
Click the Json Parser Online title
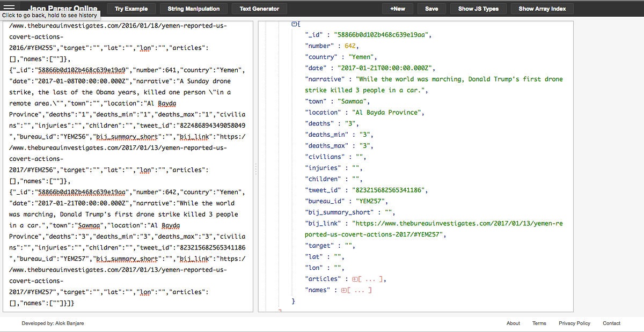[x=62, y=9]
